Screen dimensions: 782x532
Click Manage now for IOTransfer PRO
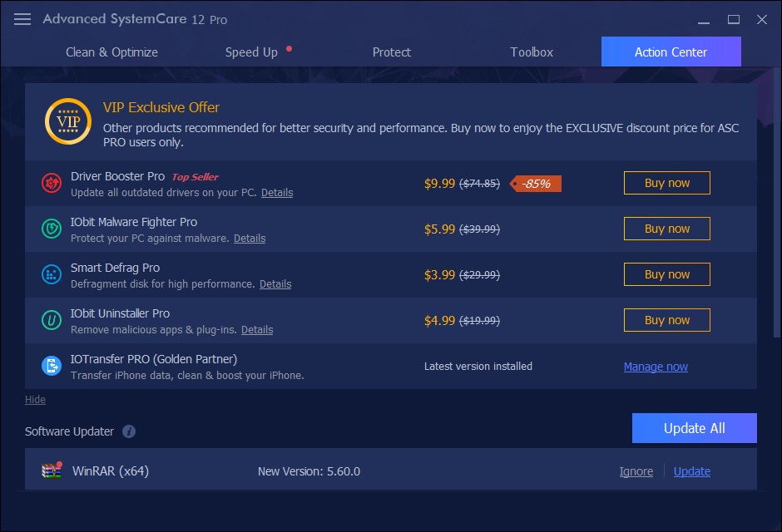(656, 367)
